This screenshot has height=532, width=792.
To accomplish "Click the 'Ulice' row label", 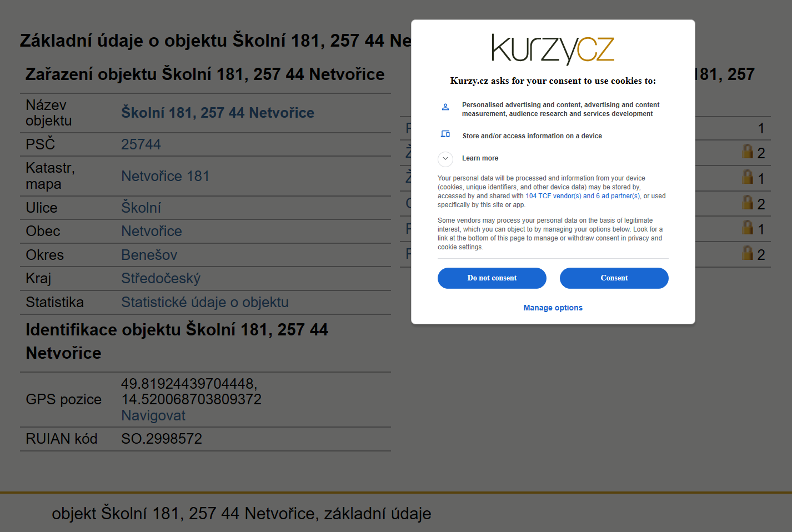I will point(42,208).
